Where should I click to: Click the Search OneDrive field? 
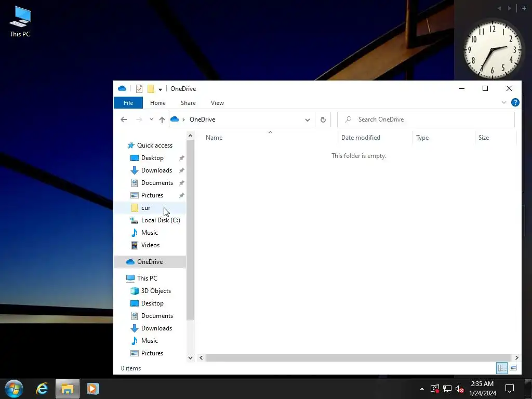pyautogui.click(x=426, y=119)
